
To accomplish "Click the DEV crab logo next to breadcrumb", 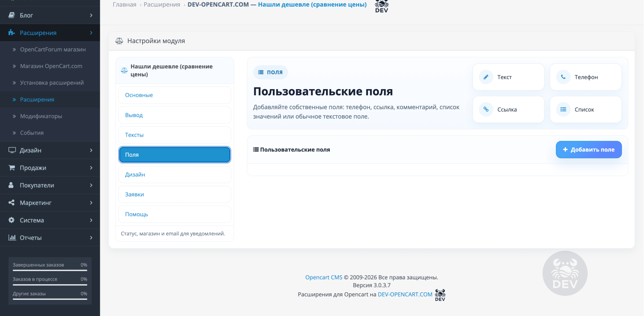I will 382,6.
